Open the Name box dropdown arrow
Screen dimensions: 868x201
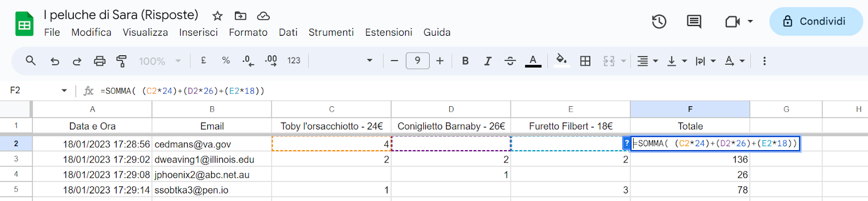(x=64, y=90)
